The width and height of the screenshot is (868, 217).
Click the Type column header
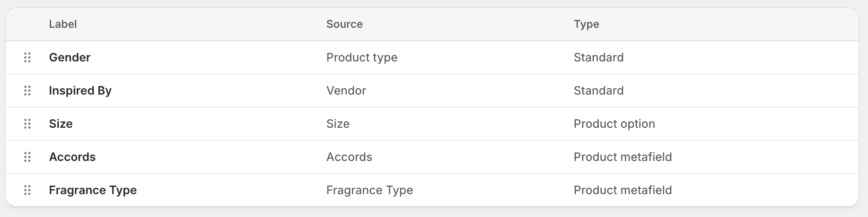click(586, 24)
